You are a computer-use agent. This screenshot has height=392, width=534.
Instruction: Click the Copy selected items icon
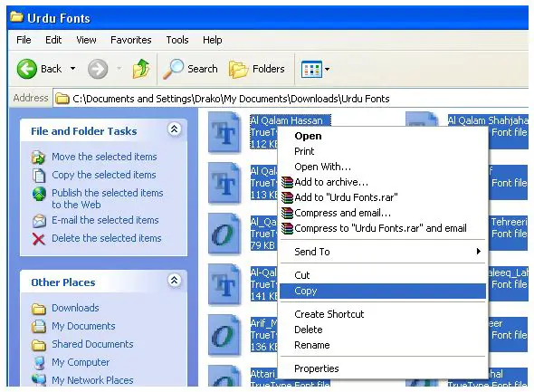(x=39, y=176)
